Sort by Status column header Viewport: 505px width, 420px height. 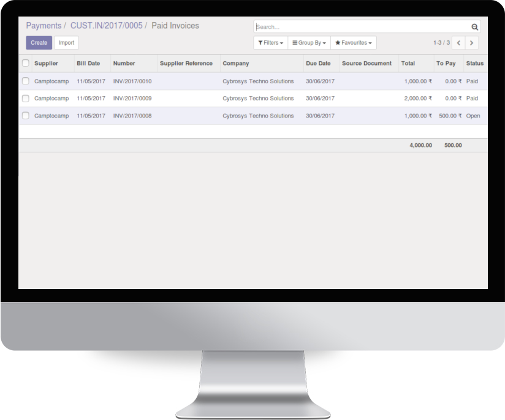click(x=475, y=64)
